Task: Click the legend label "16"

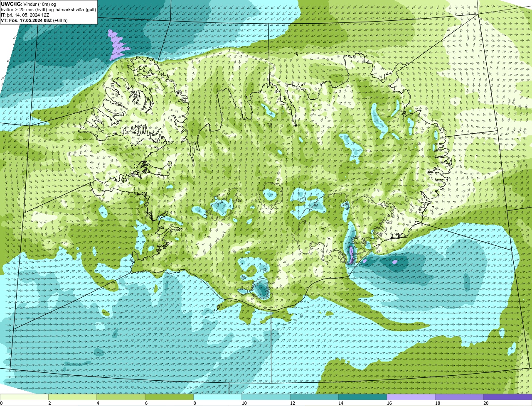Action: coord(389,403)
